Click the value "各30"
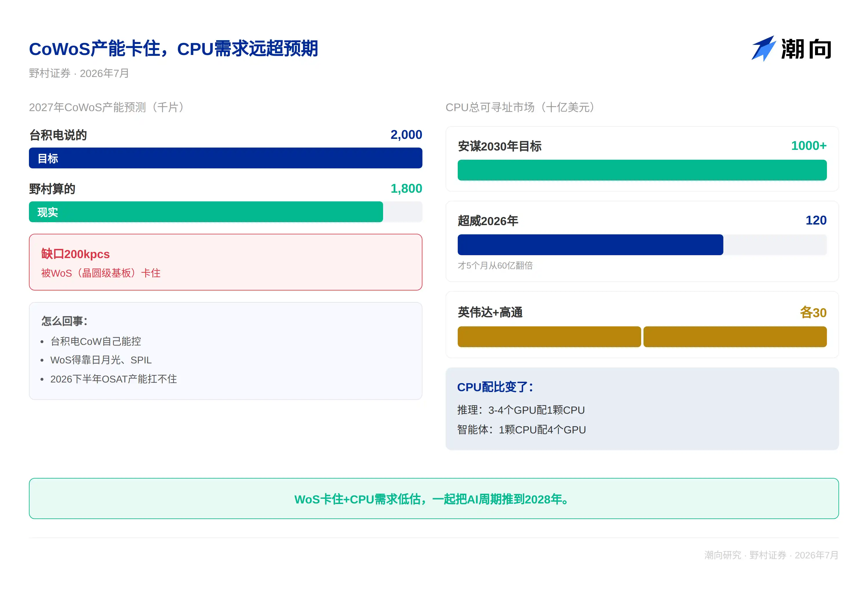The height and width of the screenshot is (596, 868). (813, 312)
